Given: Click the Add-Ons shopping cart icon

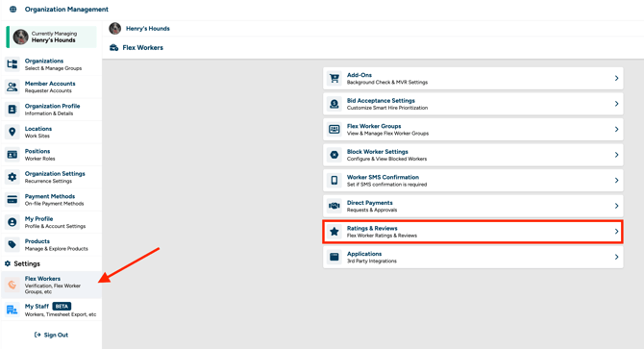Looking at the screenshot, I should point(334,78).
